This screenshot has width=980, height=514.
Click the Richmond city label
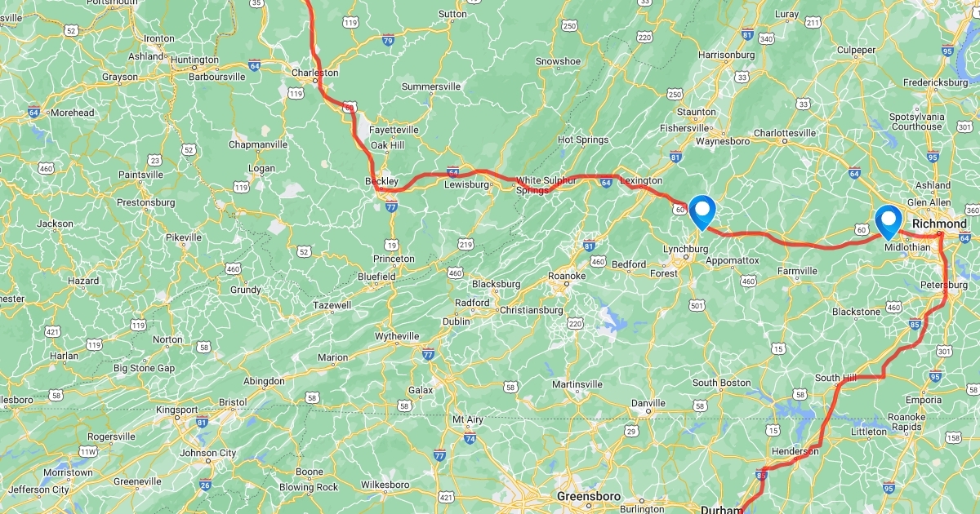[939, 224]
